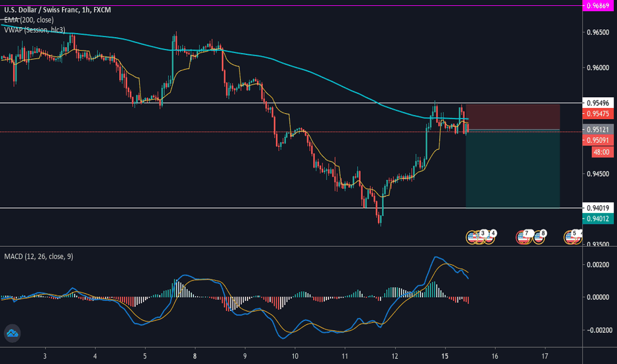
Task: Open the US economic event marked 8
Action: point(540,237)
